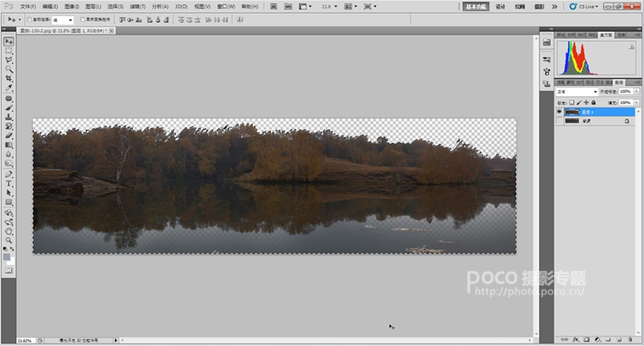Open the Mini Bridge collapsed panel icon

click(x=547, y=43)
